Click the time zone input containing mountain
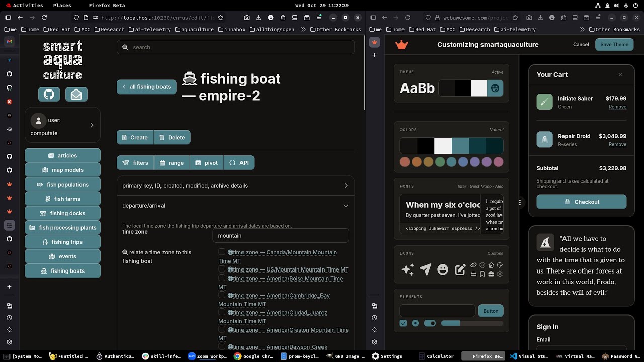The height and width of the screenshot is (362, 644). [x=281, y=235]
